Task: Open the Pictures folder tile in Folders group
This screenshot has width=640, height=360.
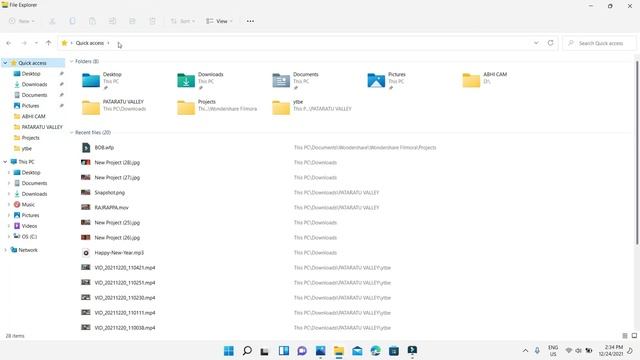Action: pyautogui.click(x=387, y=80)
